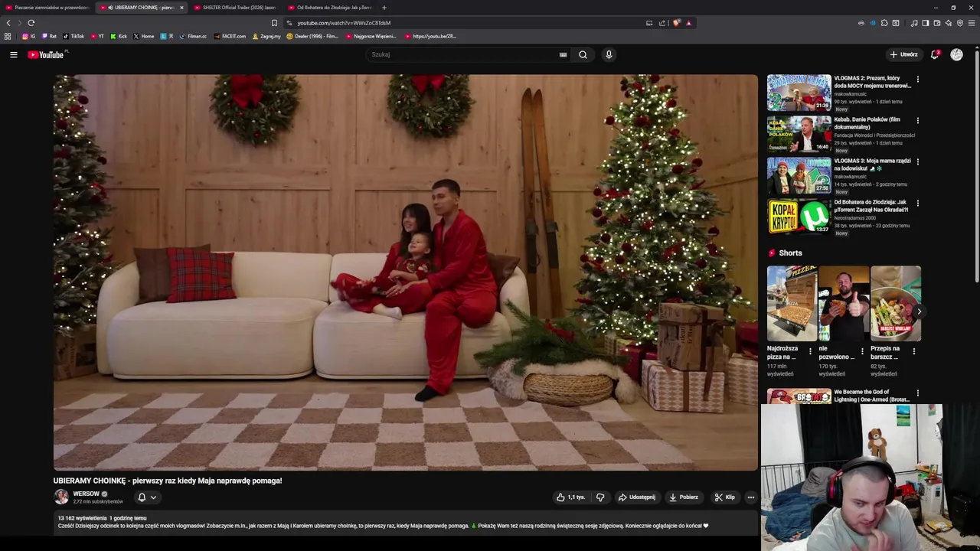Open Filman.cc bookmark
This screenshot has height=551, width=980.
[x=193, y=36]
